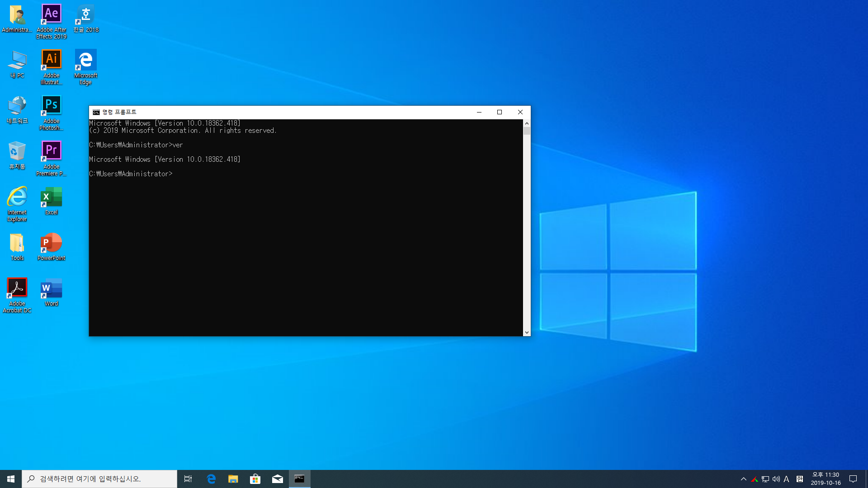Viewport: 868px width, 488px height.
Task: Click the console scrollbar thumb
Action: 527,131
